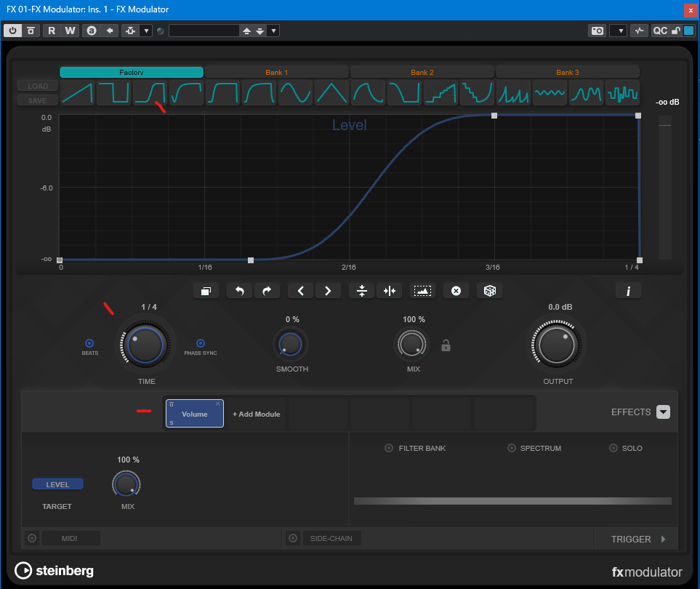700x589 pixels.
Task: Click the SMOOTH knob
Action: coord(290,344)
